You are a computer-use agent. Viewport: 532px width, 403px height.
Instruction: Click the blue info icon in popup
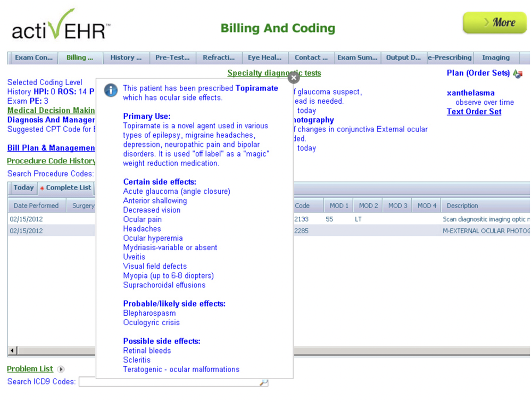(111, 91)
